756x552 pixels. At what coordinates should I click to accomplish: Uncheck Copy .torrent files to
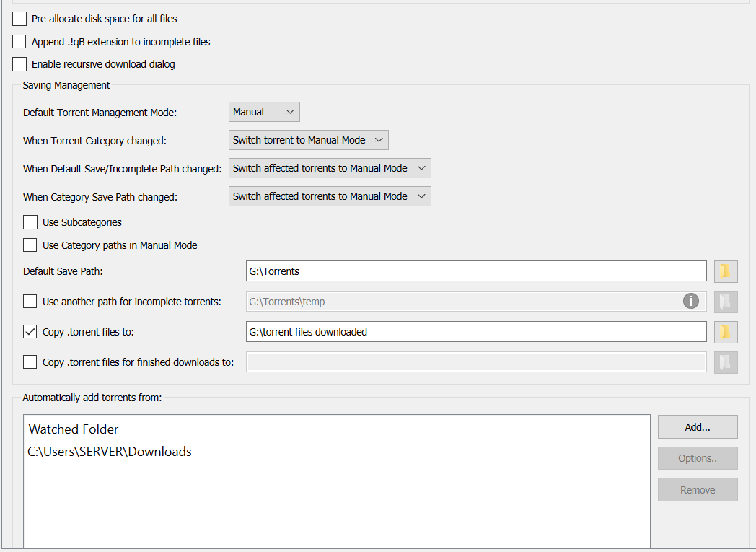pyautogui.click(x=30, y=332)
